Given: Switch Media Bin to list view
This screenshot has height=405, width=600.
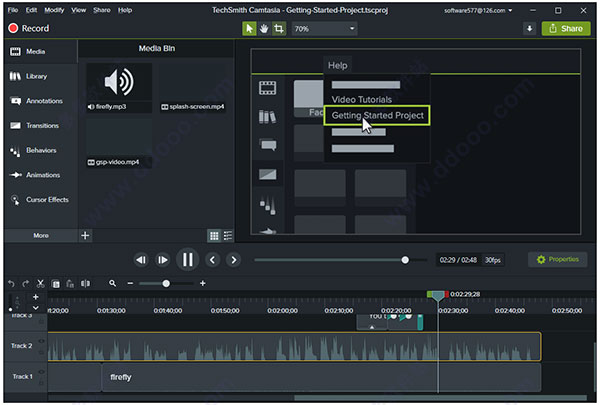Looking at the screenshot, I should [x=228, y=236].
